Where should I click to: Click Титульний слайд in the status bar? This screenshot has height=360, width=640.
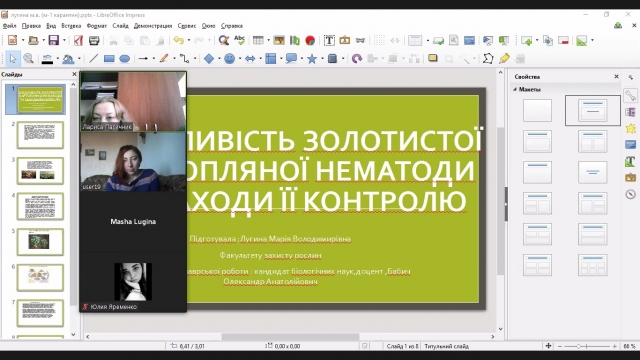(447, 346)
